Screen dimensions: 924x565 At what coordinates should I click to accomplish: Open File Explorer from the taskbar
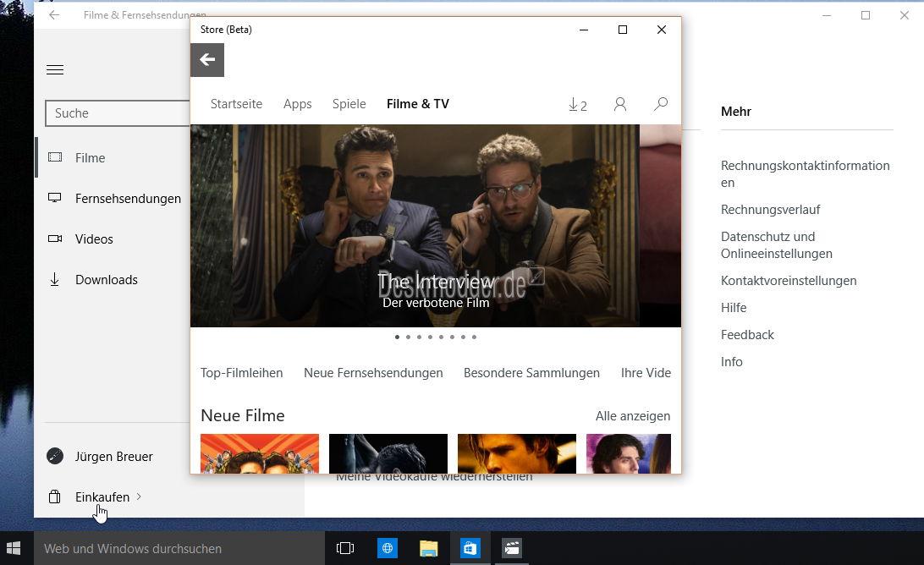(428, 548)
